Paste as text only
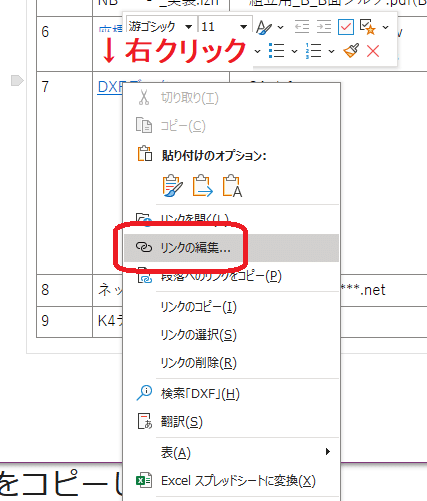 232,186
